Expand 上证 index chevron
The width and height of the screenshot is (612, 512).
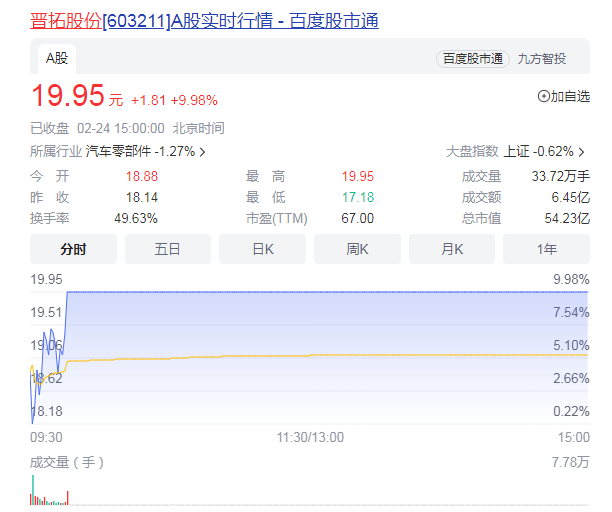coord(581,152)
